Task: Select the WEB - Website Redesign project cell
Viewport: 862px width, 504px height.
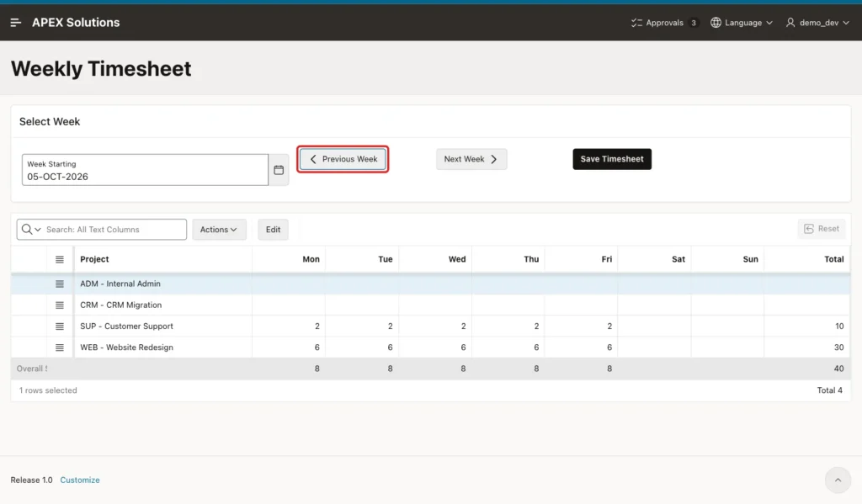Action: [x=163, y=347]
